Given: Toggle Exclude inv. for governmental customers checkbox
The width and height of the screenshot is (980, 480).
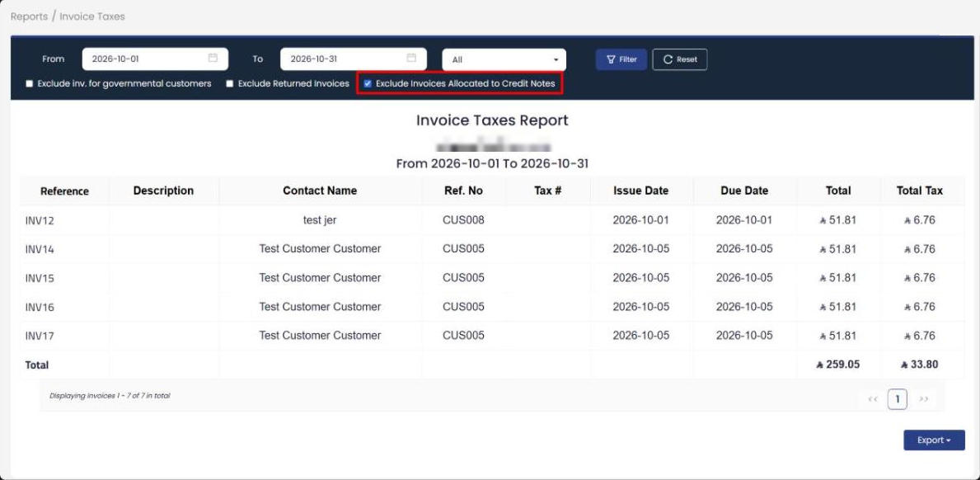Looking at the screenshot, I should click(30, 84).
